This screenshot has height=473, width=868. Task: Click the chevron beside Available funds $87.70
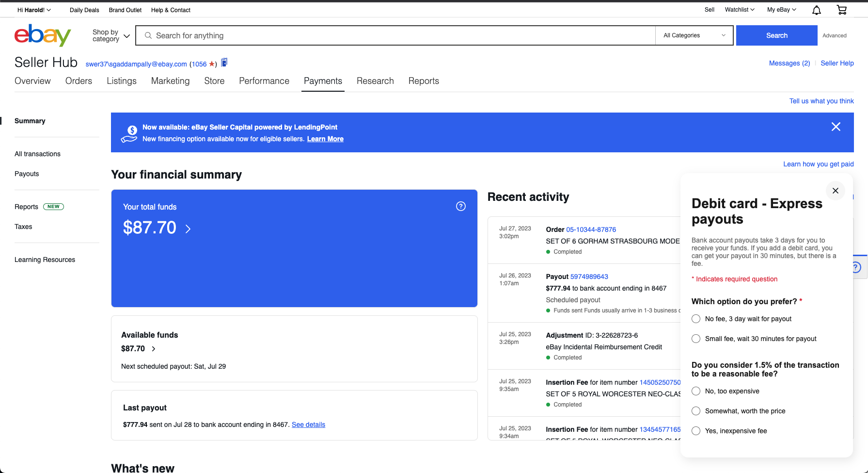pos(154,349)
